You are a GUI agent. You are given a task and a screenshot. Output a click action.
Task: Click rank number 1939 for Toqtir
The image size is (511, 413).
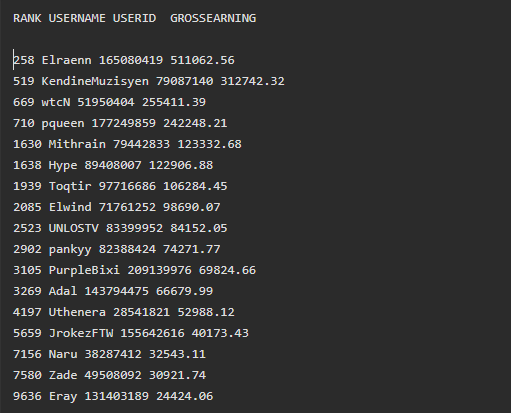tap(27, 186)
